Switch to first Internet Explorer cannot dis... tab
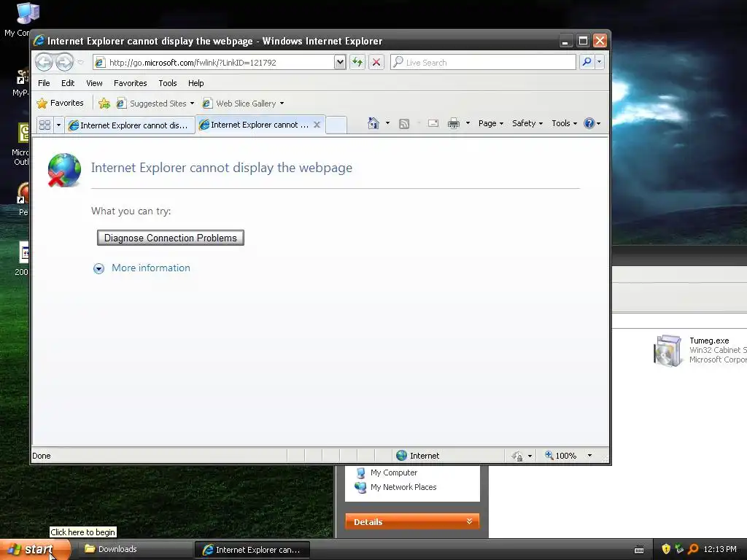The height and width of the screenshot is (560, 747). coord(130,125)
